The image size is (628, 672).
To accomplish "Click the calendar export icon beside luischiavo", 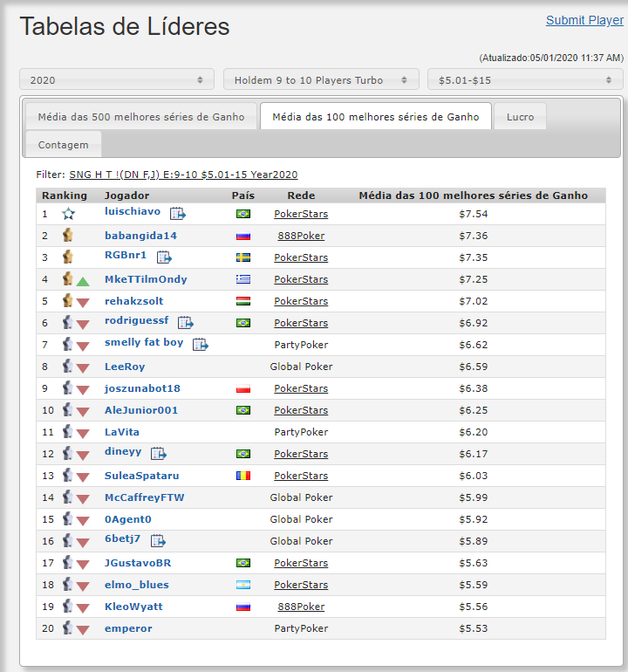I will pyautogui.click(x=178, y=214).
